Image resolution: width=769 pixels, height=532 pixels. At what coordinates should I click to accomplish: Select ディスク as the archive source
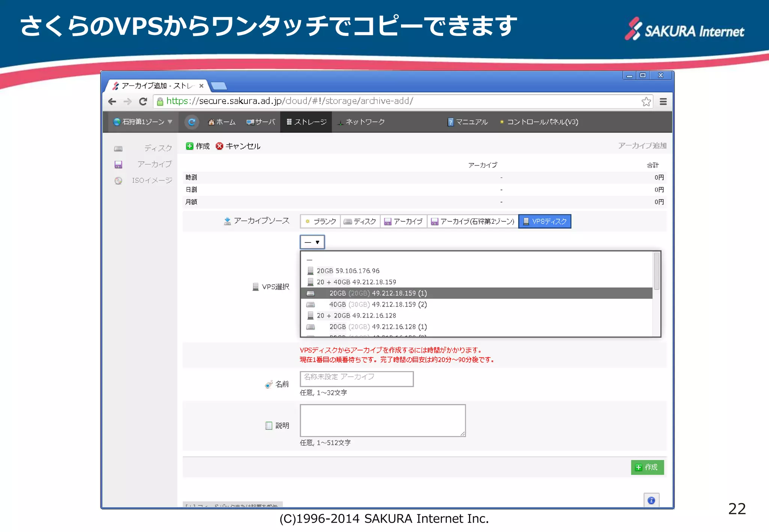tap(360, 221)
